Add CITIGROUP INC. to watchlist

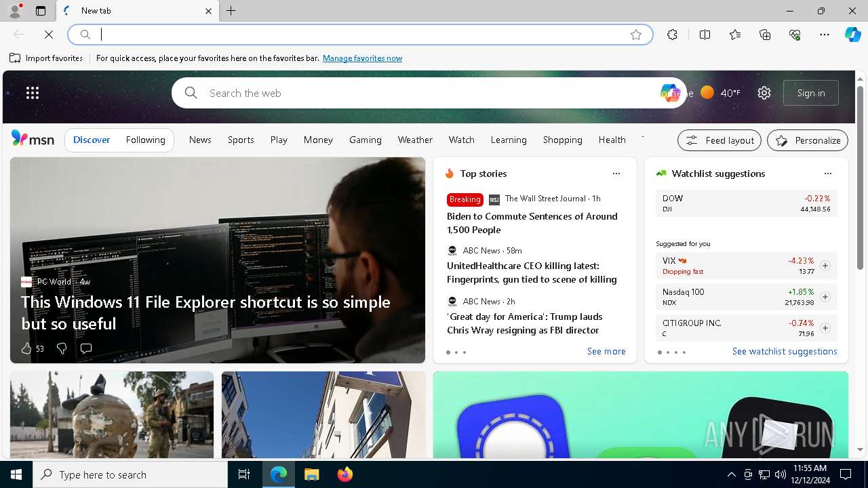pos(825,328)
